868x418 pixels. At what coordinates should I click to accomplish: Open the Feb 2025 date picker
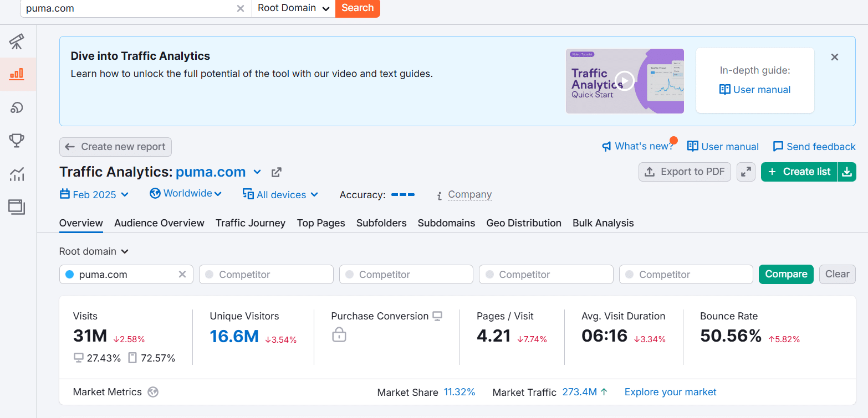(94, 194)
